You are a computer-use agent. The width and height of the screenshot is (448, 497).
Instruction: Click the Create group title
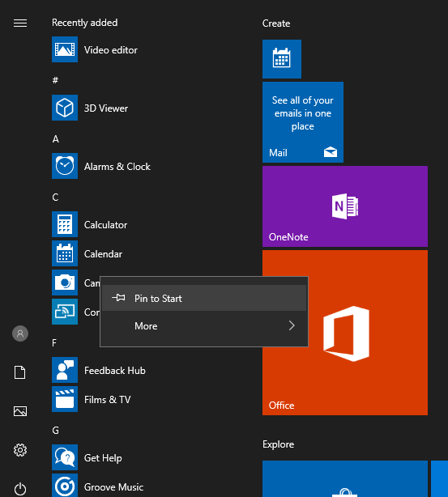276,23
